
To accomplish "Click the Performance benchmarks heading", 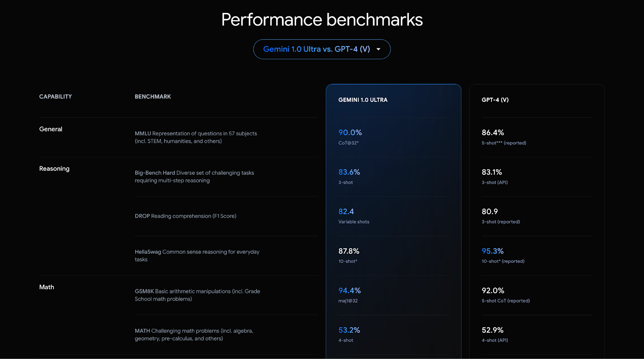I will pos(322,20).
